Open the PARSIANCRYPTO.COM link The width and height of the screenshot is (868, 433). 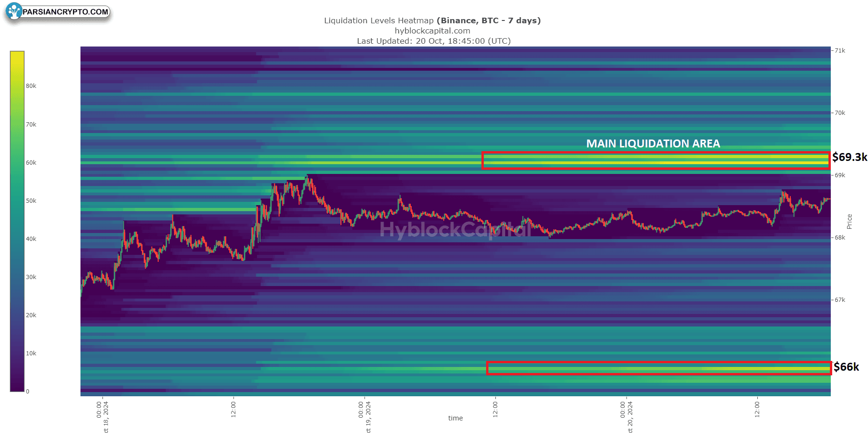tap(65, 12)
